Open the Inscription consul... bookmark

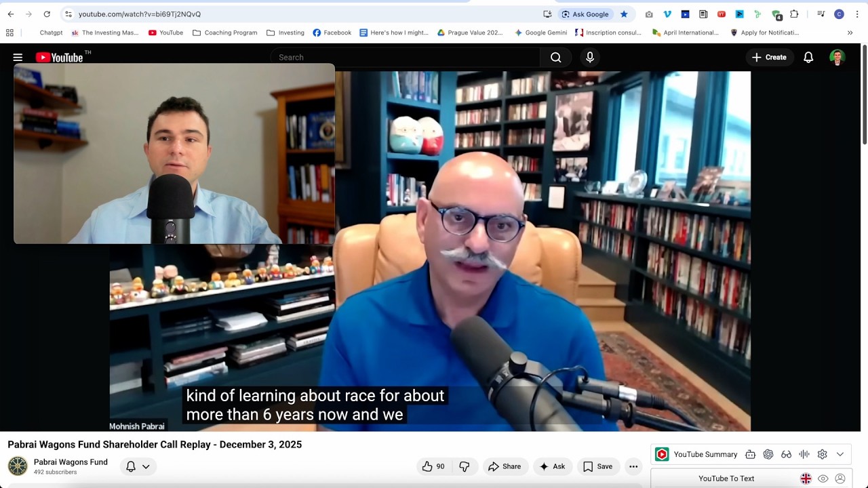(608, 33)
